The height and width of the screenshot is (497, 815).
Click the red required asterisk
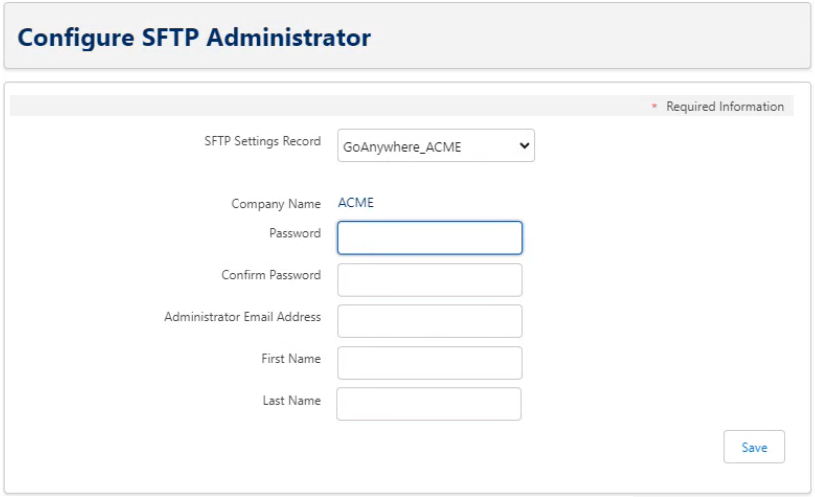[x=654, y=108]
